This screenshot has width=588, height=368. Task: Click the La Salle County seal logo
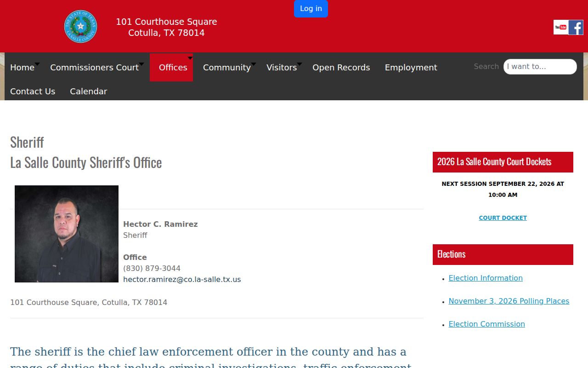80,27
